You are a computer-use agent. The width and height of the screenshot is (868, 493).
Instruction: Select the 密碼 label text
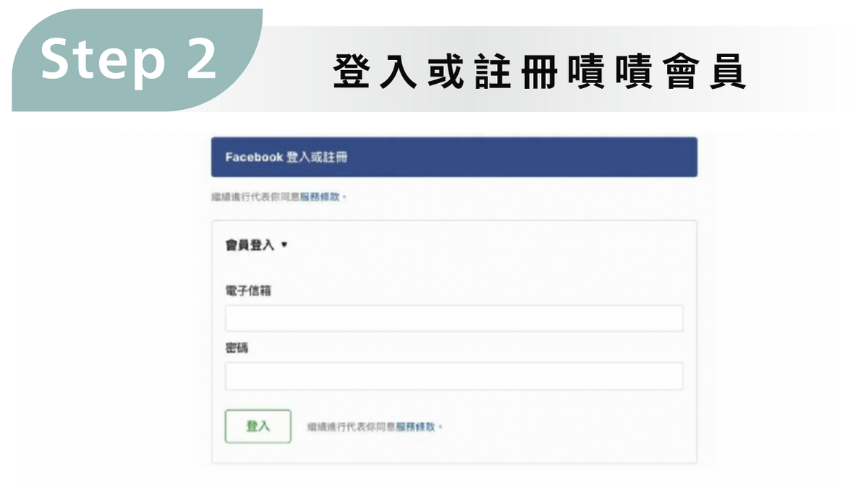pos(237,348)
